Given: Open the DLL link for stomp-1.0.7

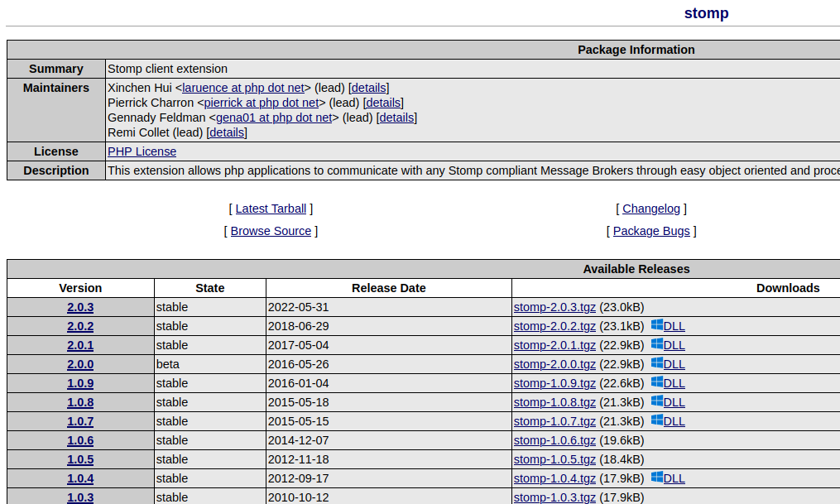Looking at the screenshot, I should tap(674, 421).
